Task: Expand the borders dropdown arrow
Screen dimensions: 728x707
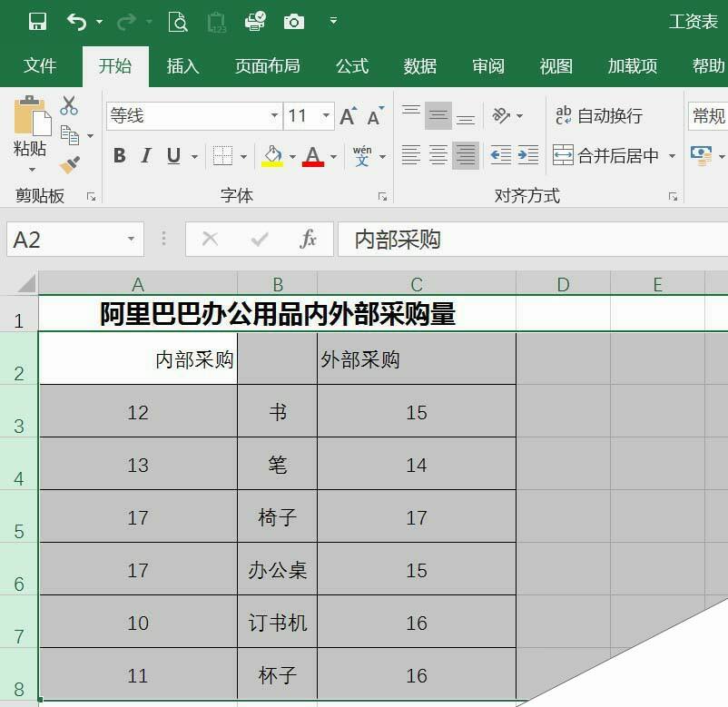Action: coord(244,156)
